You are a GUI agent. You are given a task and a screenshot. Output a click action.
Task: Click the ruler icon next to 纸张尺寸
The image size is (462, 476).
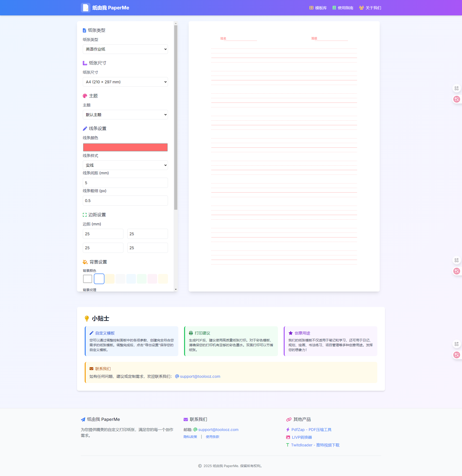pyautogui.click(x=84, y=63)
